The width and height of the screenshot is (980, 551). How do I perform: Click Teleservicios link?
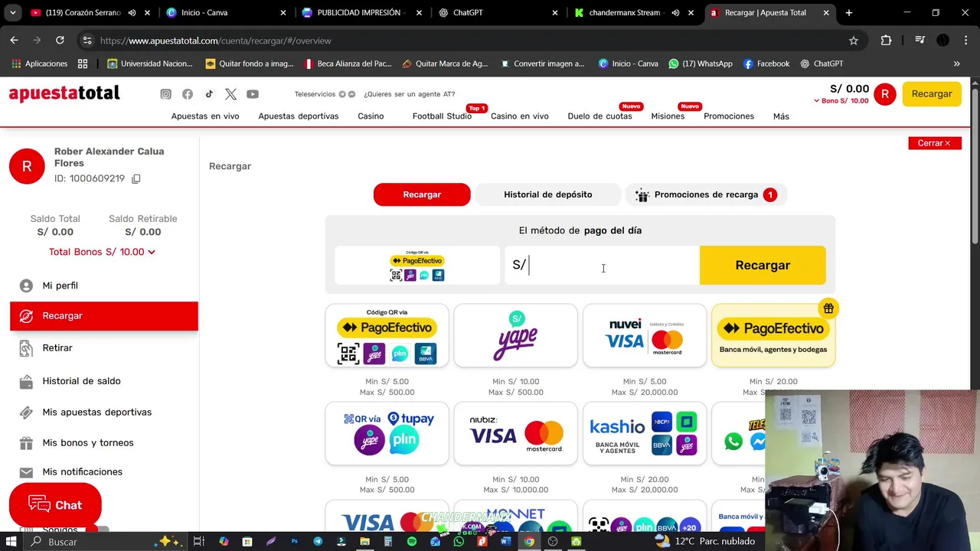coord(315,94)
